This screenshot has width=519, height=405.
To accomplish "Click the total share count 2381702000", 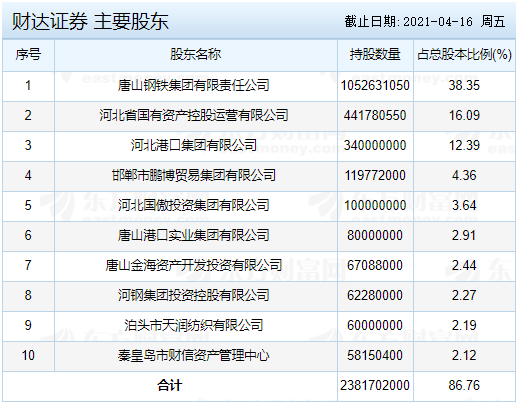I will [x=375, y=385].
